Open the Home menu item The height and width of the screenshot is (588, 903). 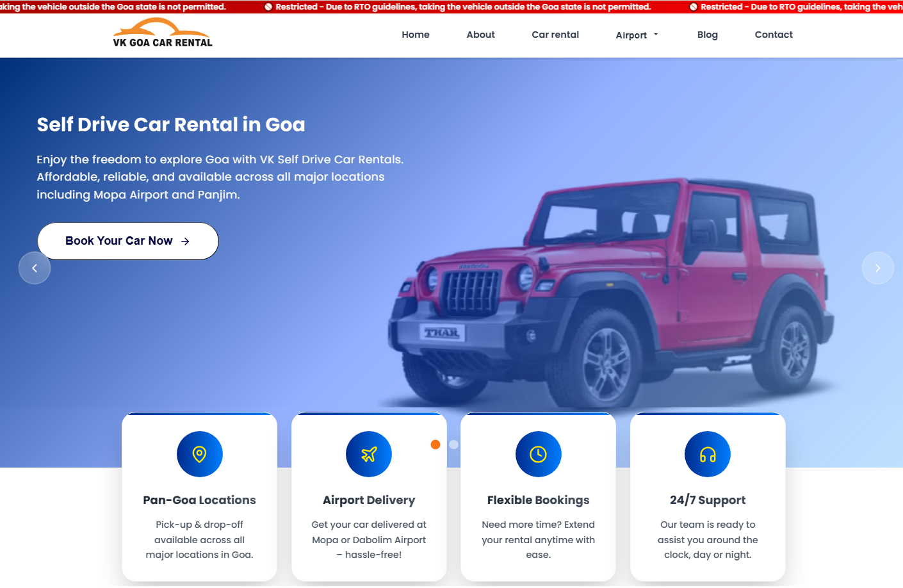[x=416, y=35]
